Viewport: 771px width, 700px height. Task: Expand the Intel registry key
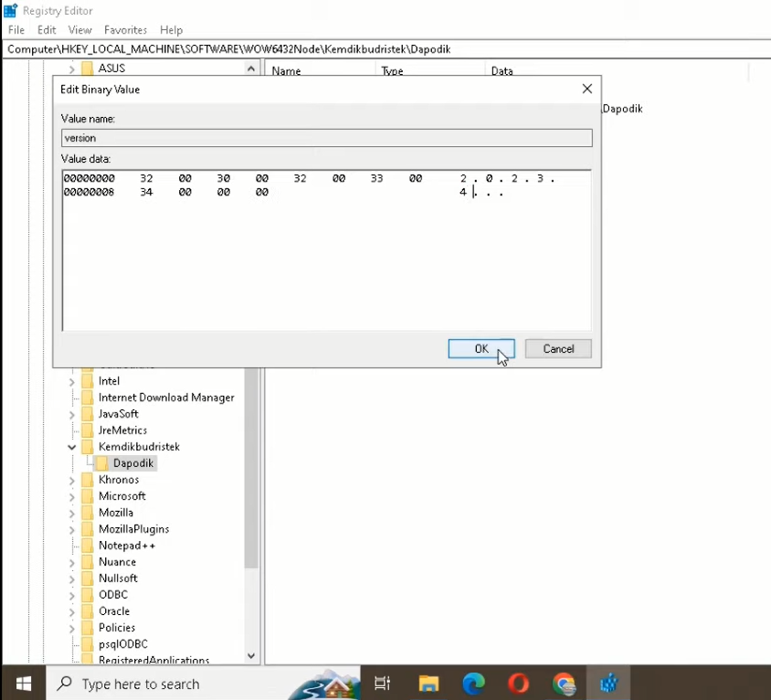click(72, 382)
